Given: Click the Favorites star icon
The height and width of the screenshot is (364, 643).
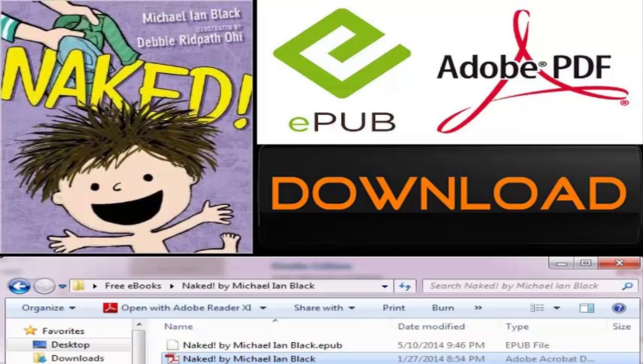Looking at the screenshot, I should 30,331.
